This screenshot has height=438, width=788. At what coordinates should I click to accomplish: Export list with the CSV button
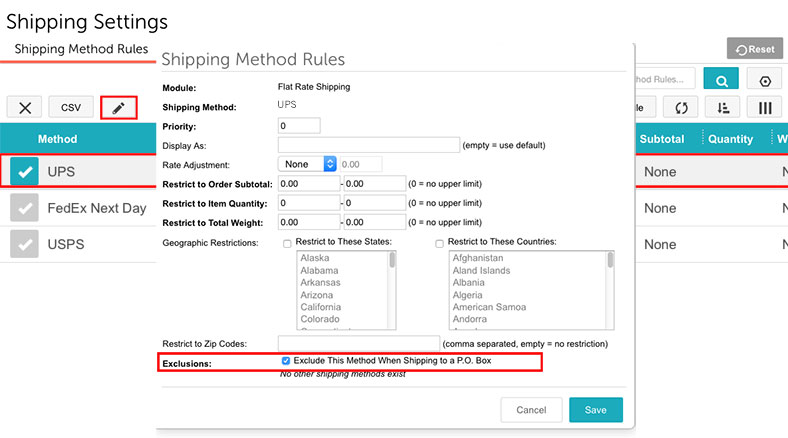[71, 107]
